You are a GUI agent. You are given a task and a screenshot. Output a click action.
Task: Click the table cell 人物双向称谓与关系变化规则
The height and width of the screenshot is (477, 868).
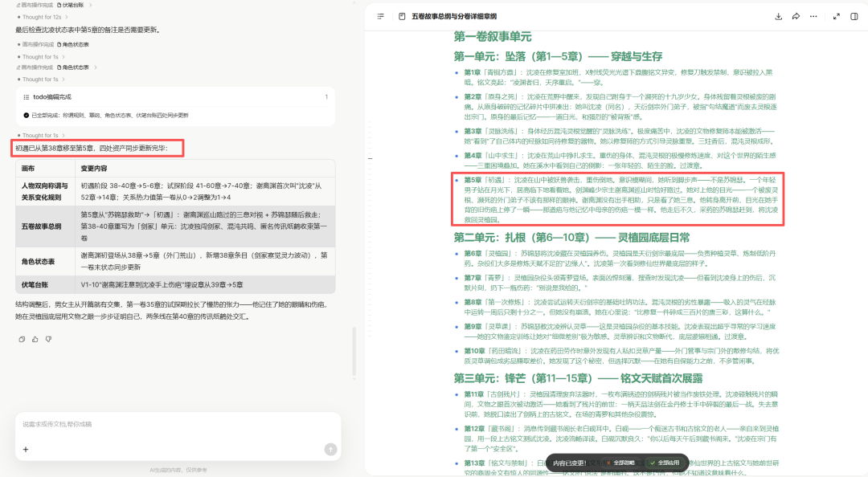coord(45,191)
